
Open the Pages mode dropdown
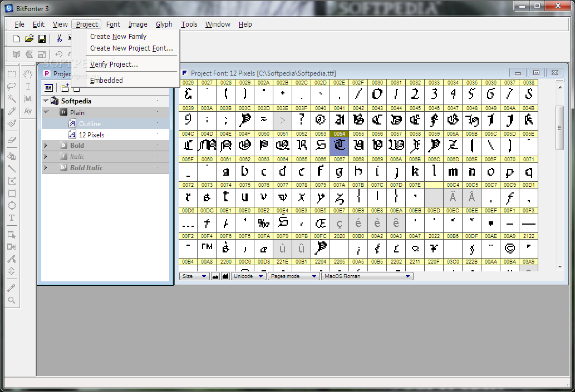coord(293,276)
